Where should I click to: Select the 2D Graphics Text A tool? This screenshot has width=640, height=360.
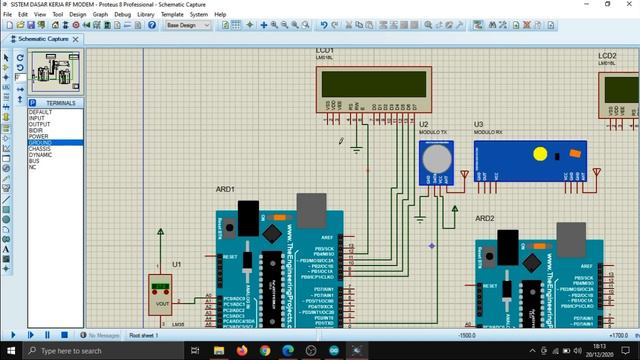6,249
